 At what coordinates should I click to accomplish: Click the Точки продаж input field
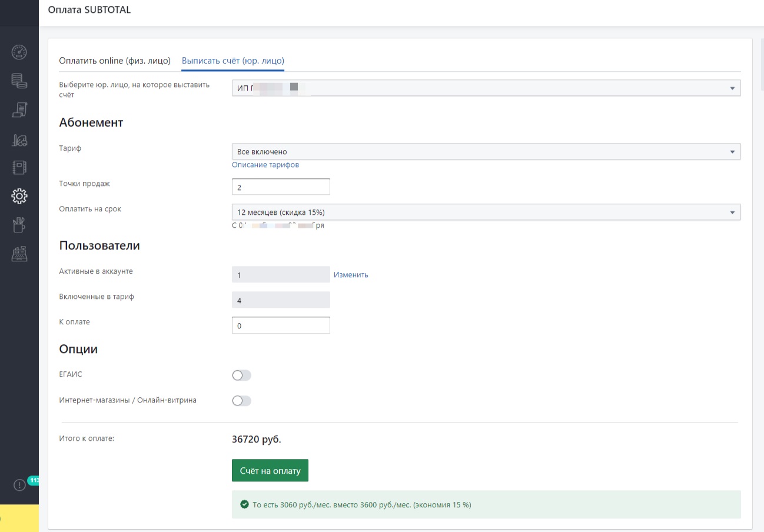point(281,187)
